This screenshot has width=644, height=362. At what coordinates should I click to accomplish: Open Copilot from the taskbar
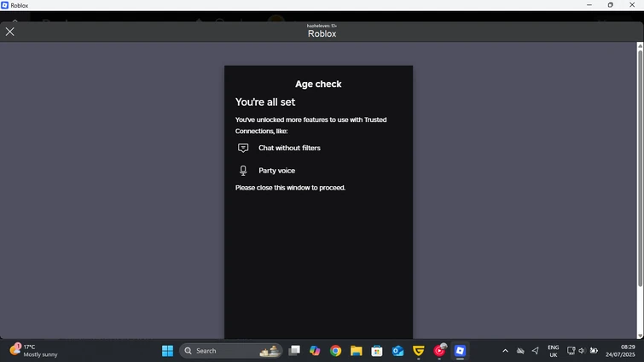pyautogui.click(x=315, y=351)
